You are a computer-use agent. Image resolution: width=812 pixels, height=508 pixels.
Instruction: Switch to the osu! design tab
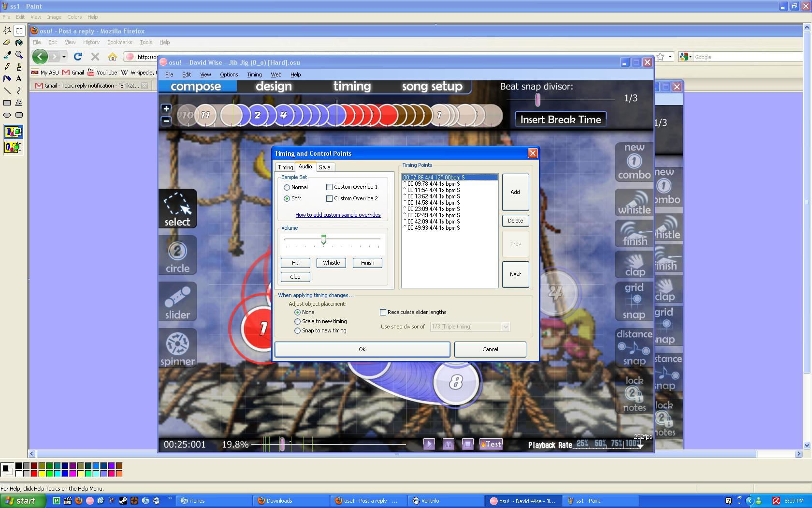tap(274, 87)
